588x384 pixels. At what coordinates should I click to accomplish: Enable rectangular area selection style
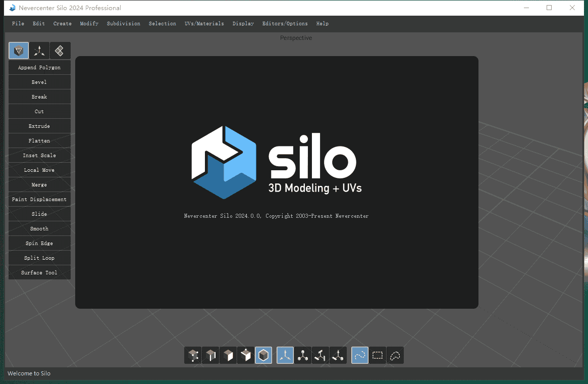point(378,356)
